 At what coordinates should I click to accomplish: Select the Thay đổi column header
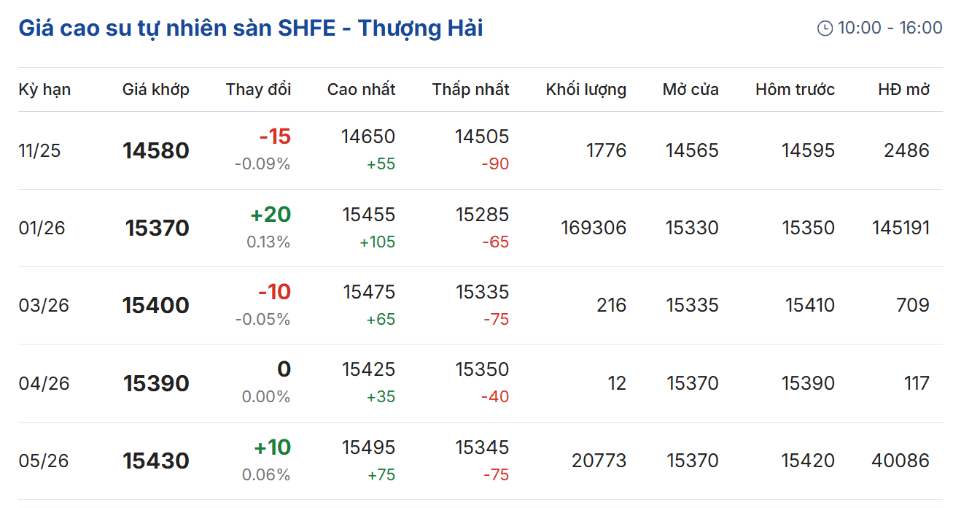pyautogui.click(x=258, y=89)
